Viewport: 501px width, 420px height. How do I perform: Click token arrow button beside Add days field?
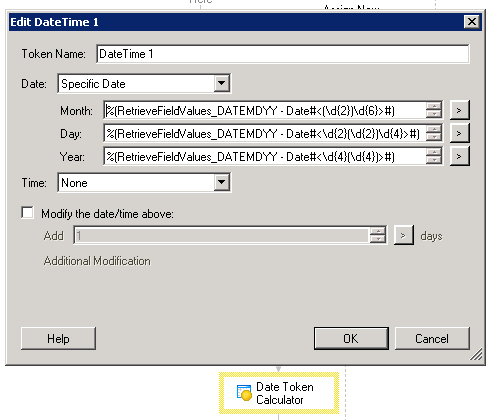[x=403, y=235]
